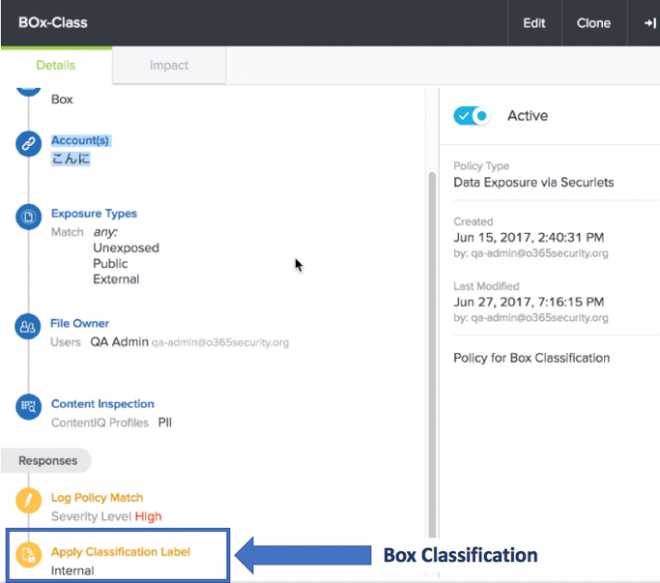
Task: Click the Internal classification label value
Action: 72,571
